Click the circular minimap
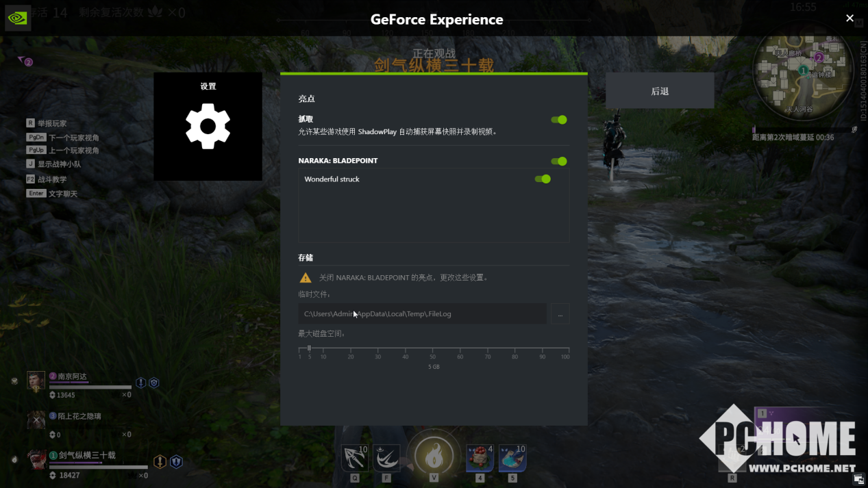 [802, 72]
